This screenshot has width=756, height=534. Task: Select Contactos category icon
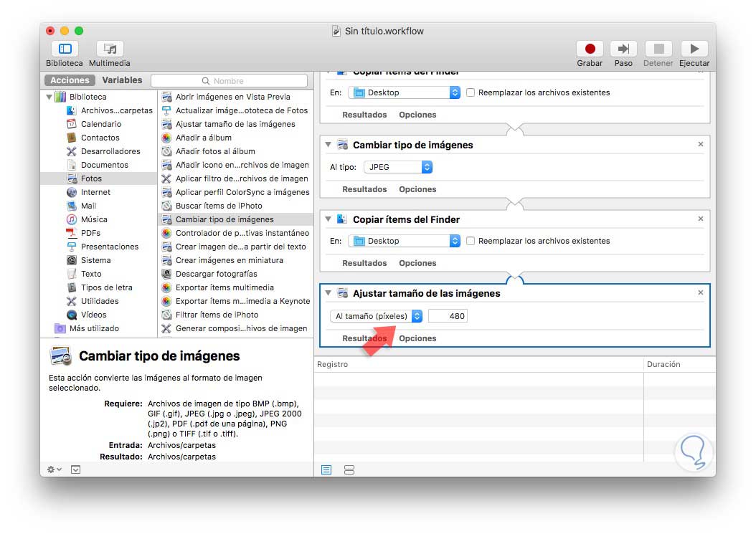pyautogui.click(x=71, y=138)
